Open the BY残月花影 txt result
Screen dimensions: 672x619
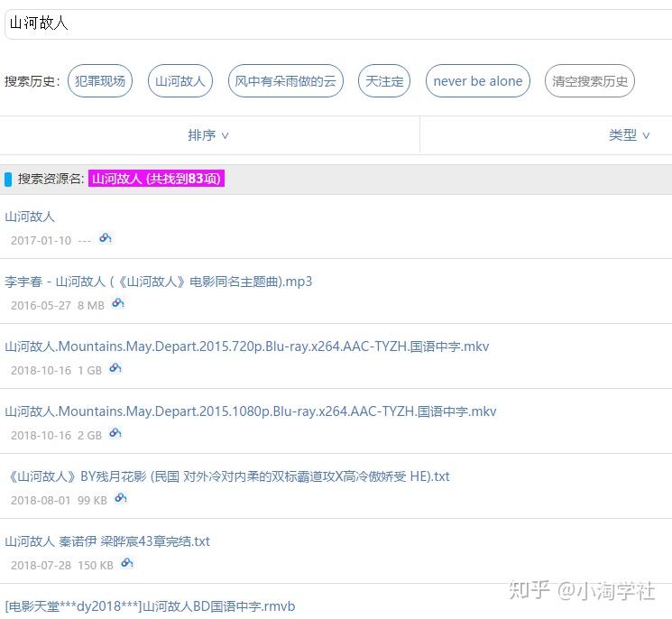(229, 476)
